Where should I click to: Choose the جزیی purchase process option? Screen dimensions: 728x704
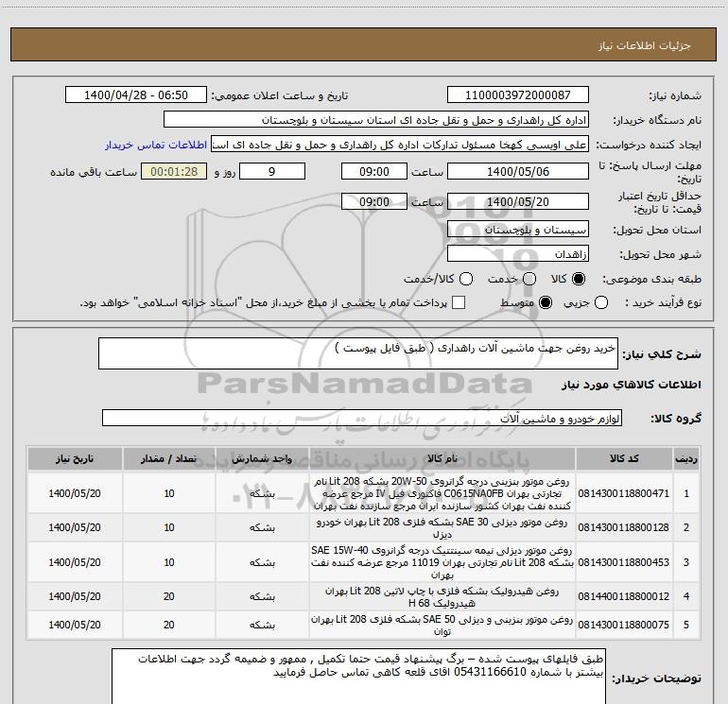pyautogui.click(x=601, y=302)
